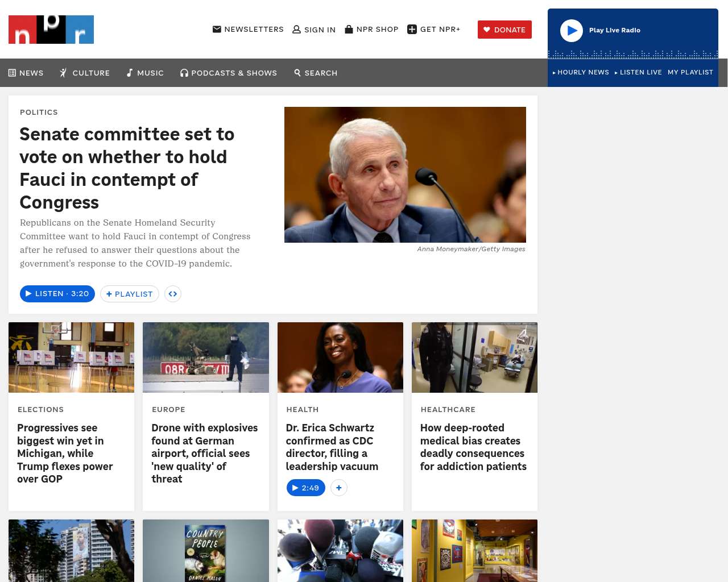Play the 2:49 CDC director audio
Viewport: 728px width, 582px height.
(x=306, y=488)
